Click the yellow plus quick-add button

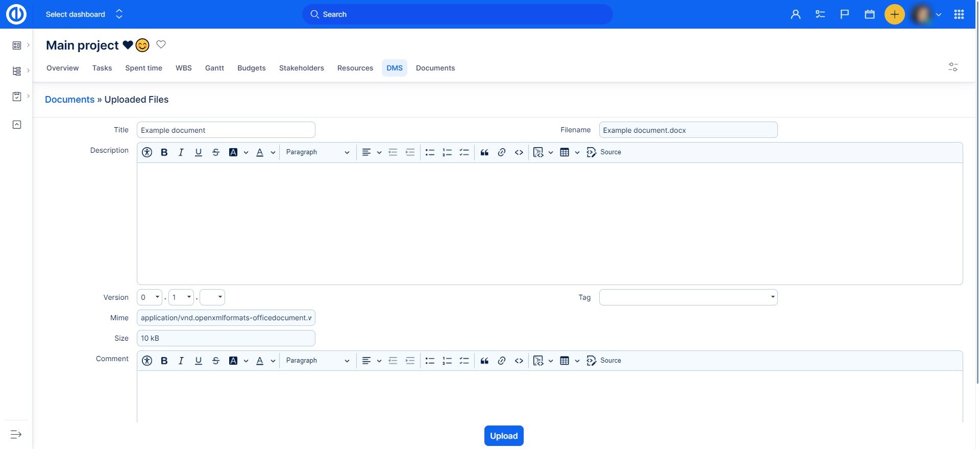coord(894,14)
